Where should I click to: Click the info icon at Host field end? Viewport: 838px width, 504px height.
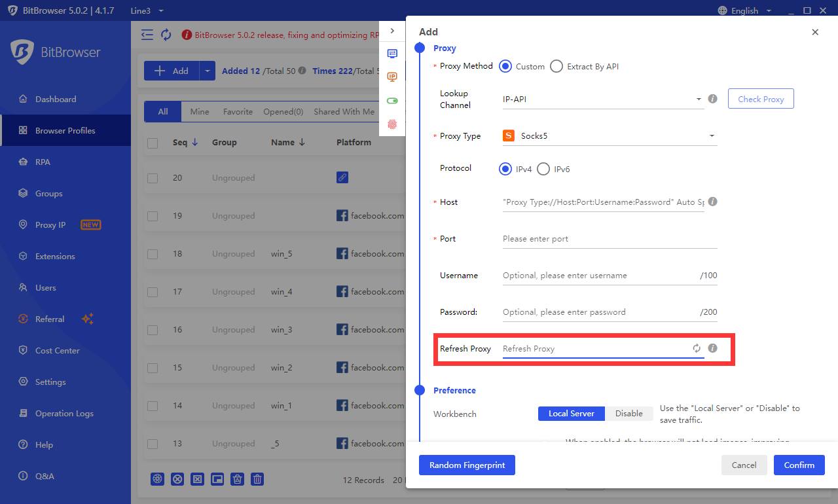click(x=713, y=202)
